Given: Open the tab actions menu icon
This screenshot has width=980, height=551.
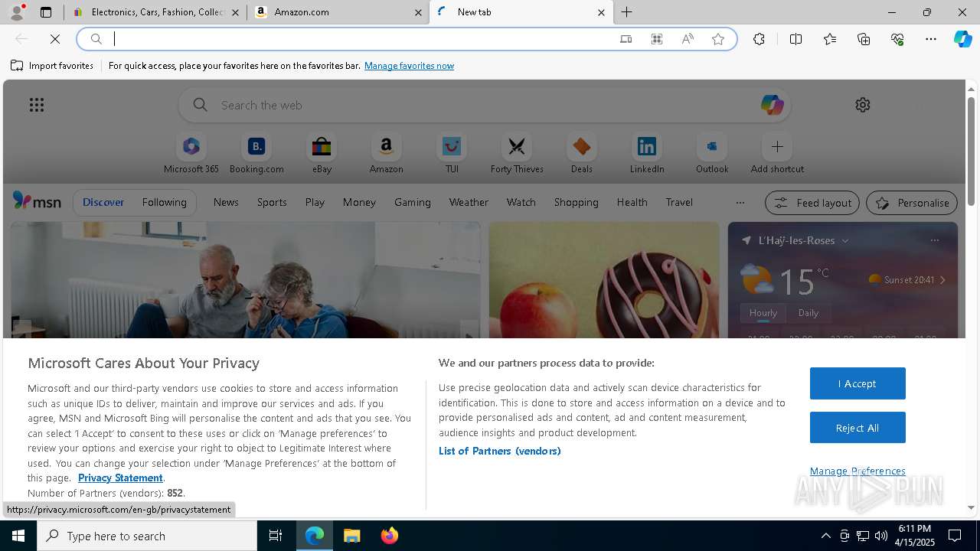Looking at the screenshot, I should (x=46, y=12).
